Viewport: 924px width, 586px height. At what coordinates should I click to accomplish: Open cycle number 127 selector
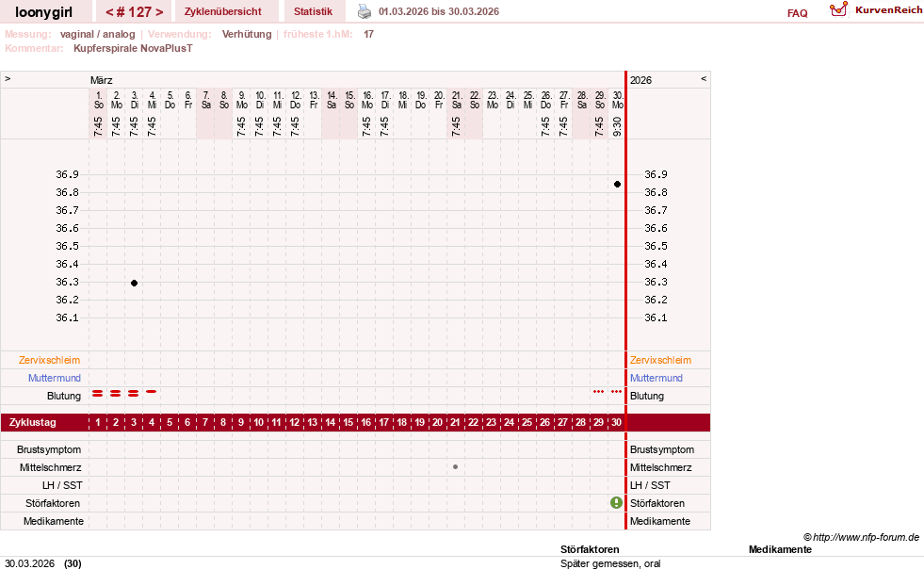point(135,12)
